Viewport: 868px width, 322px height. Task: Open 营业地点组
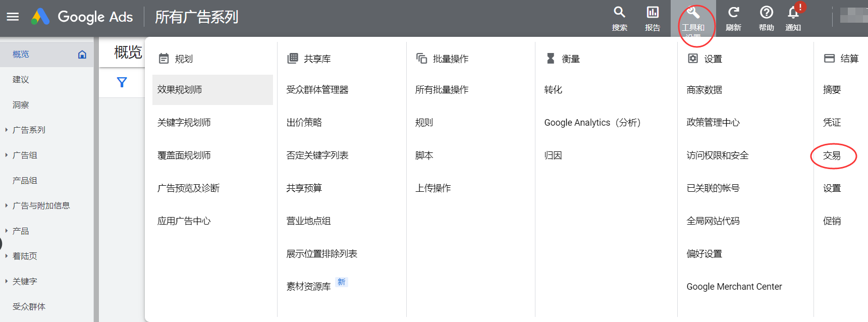(309, 221)
